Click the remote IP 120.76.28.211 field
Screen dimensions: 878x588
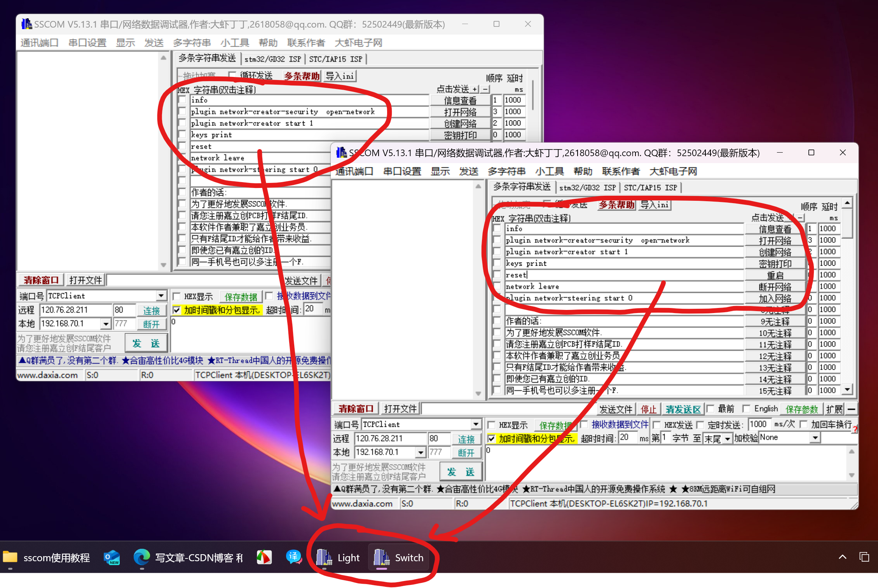pos(390,438)
